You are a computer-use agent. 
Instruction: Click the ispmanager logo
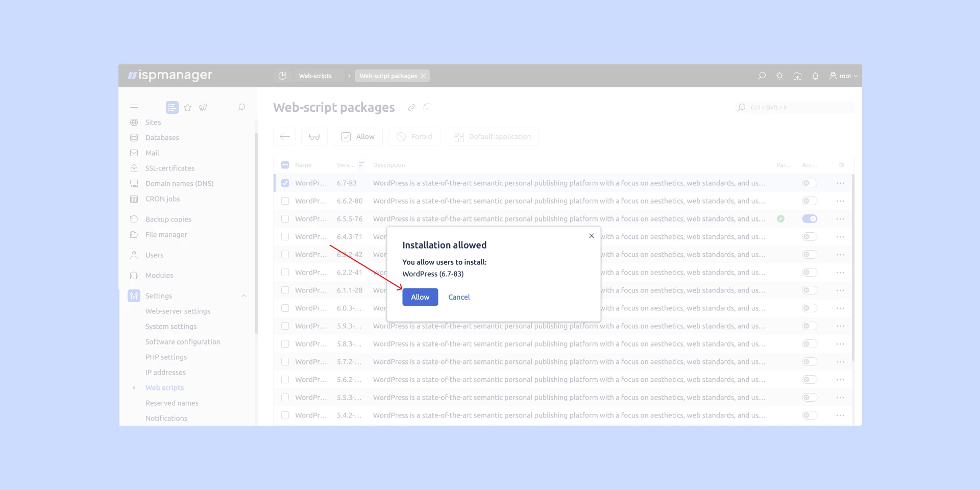(x=169, y=76)
